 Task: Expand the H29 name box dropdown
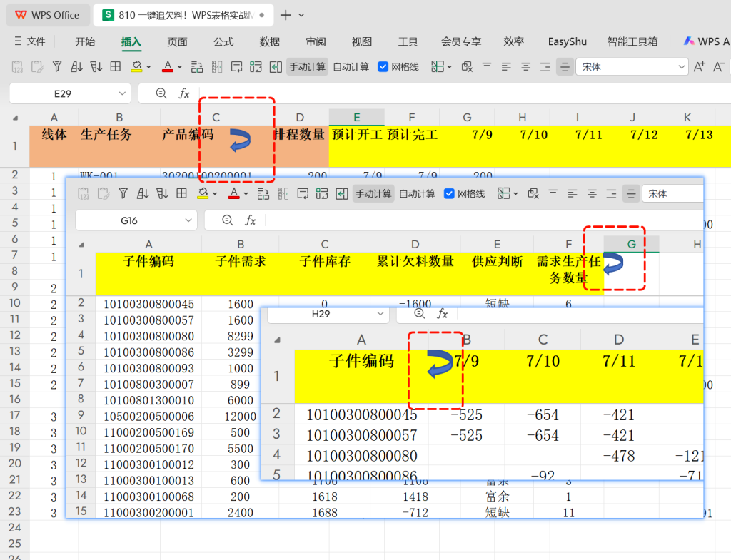coord(380,314)
